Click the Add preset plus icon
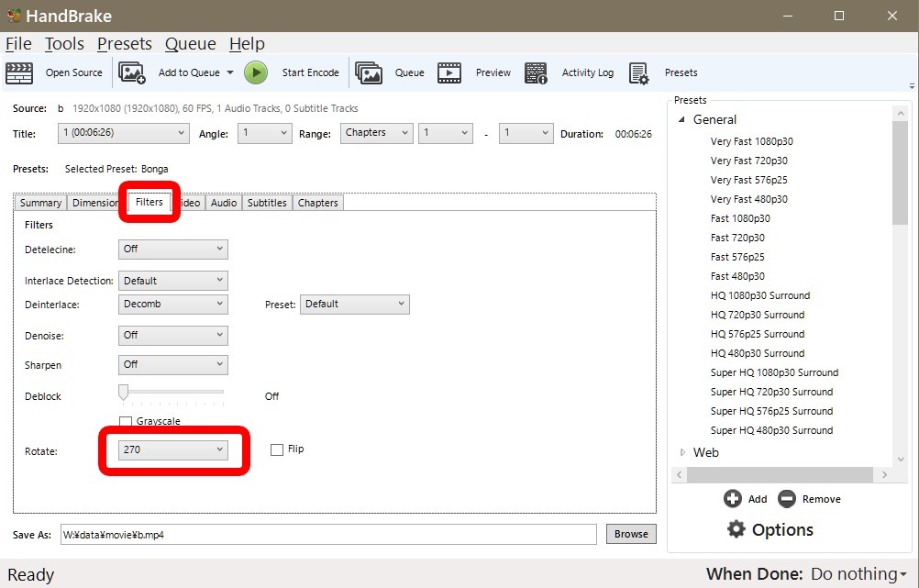 point(732,499)
